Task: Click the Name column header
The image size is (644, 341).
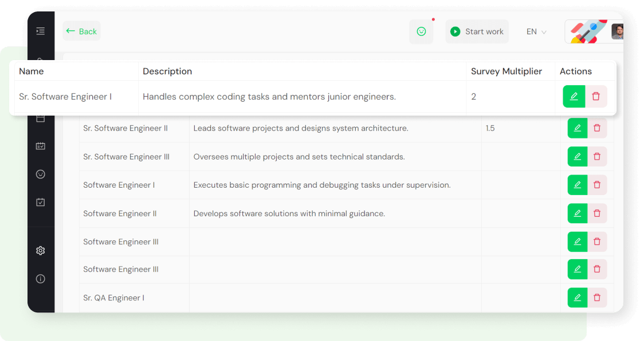Action: point(32,71)
